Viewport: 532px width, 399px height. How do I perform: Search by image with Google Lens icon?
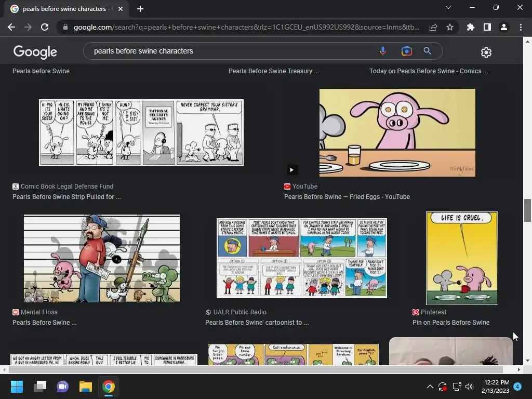(406, 51)
